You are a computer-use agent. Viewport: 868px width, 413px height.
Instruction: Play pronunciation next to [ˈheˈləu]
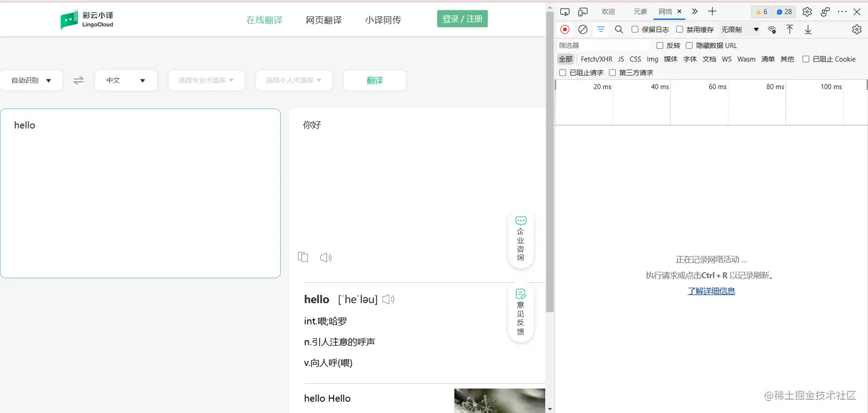click(389, 299)
